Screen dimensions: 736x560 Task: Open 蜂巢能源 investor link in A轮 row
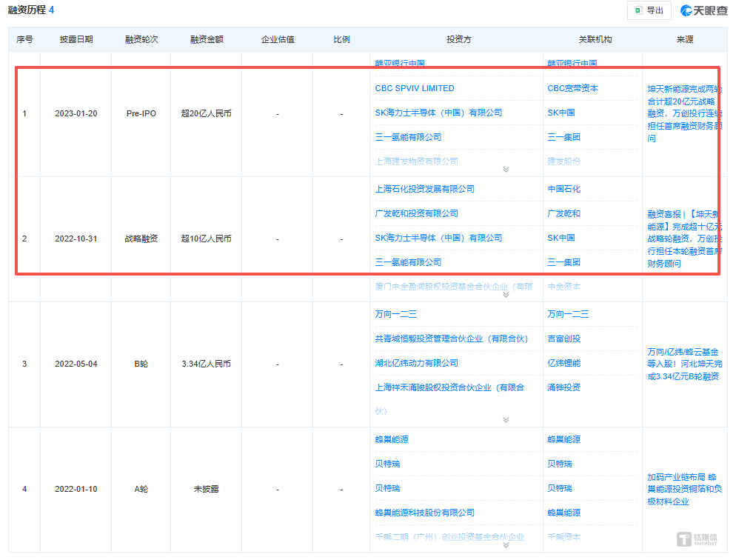392,439
